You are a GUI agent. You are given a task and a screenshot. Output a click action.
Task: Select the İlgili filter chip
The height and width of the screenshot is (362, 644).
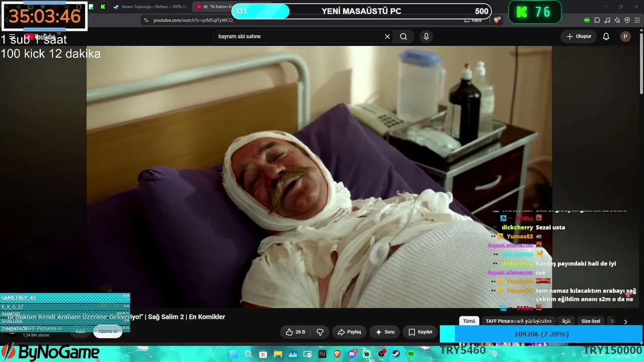566,321
